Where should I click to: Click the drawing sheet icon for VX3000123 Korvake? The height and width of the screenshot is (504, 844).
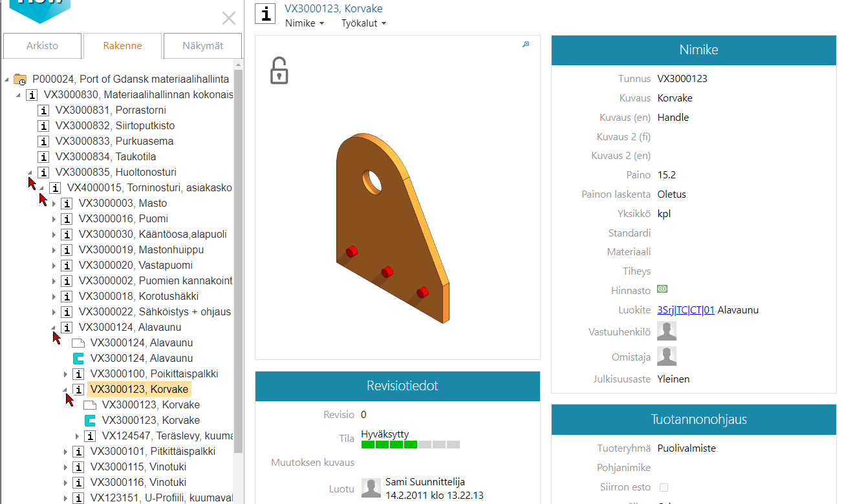coord(90,405)
